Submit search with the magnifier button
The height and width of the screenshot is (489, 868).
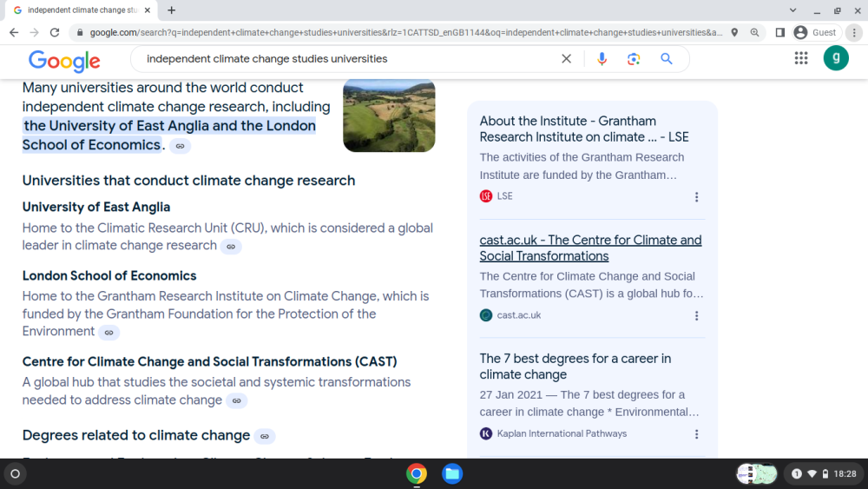tap(667, 59)
